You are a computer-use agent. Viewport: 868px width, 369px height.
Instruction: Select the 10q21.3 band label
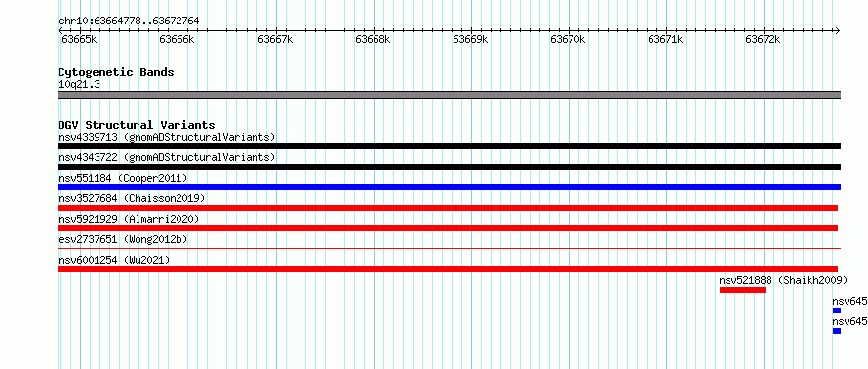(79, 85)
